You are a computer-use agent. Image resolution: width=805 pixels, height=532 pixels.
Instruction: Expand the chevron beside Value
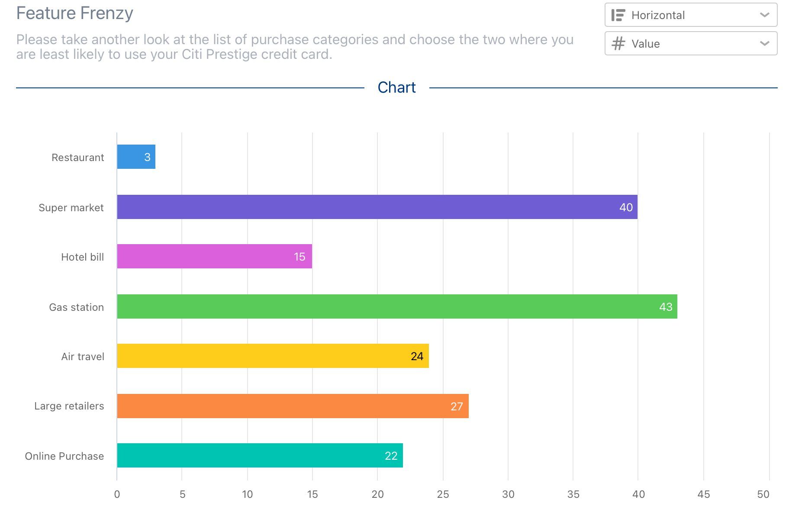point(765,44)
